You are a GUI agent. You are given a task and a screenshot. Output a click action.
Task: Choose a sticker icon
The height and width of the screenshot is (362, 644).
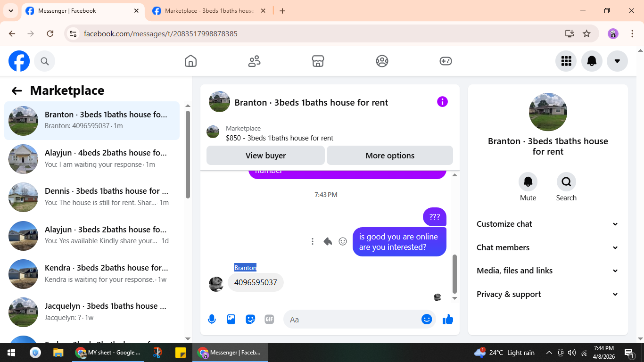[x=250, y=319]
